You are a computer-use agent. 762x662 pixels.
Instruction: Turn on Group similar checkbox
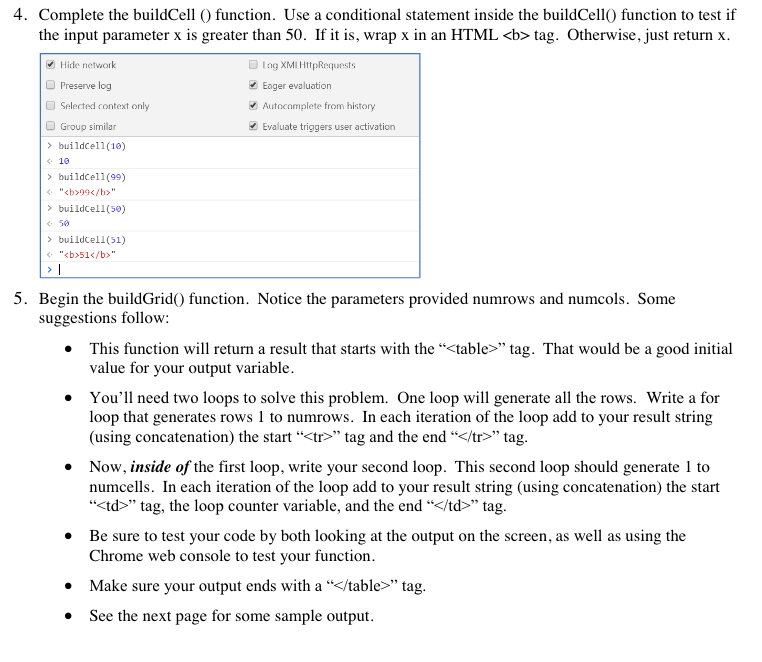point(51,126)
